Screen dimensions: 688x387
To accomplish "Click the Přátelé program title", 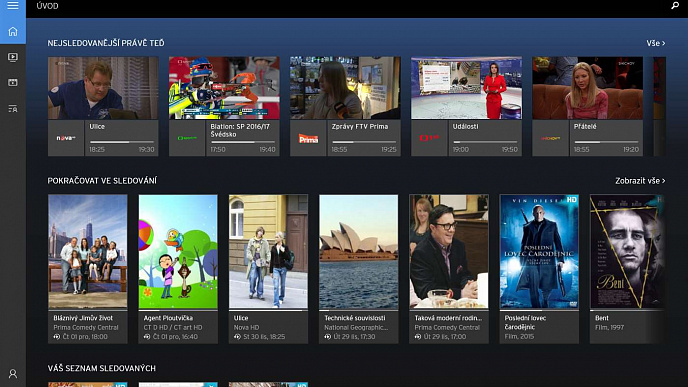I will 585,126.
